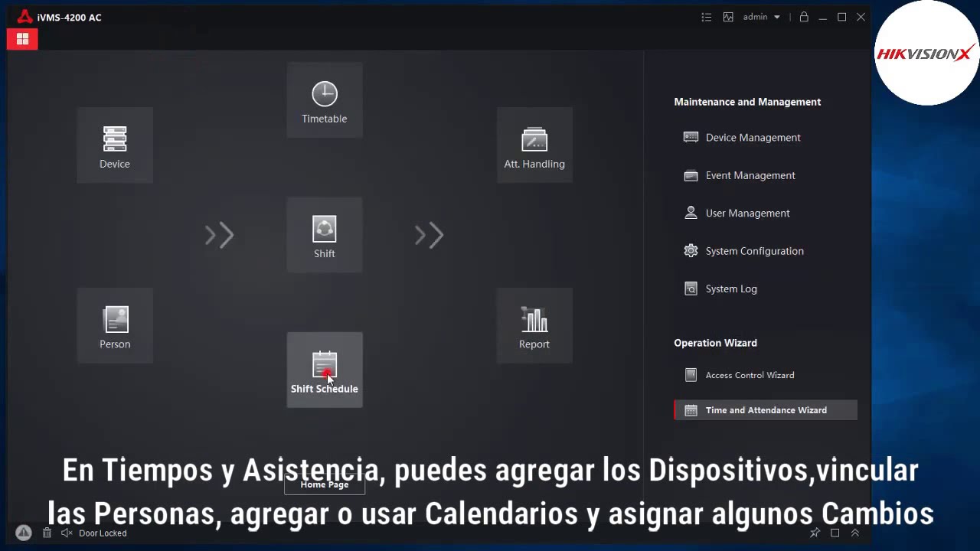Click the restore window icon in status bar
This screenshot has width=980, height=551.
pyautogui.click(x=835, y=533)
